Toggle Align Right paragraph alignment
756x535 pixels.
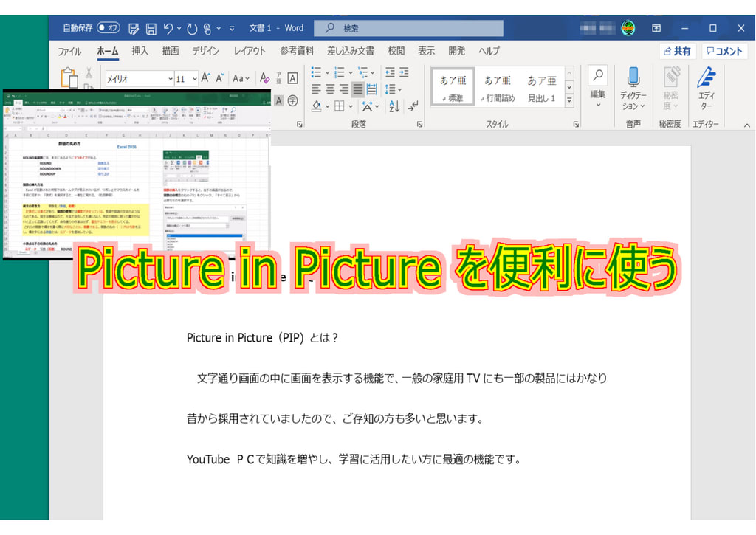[344, 89]
